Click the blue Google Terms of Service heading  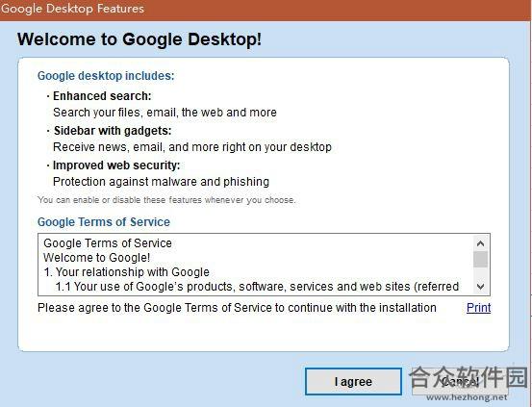(104, 222)
